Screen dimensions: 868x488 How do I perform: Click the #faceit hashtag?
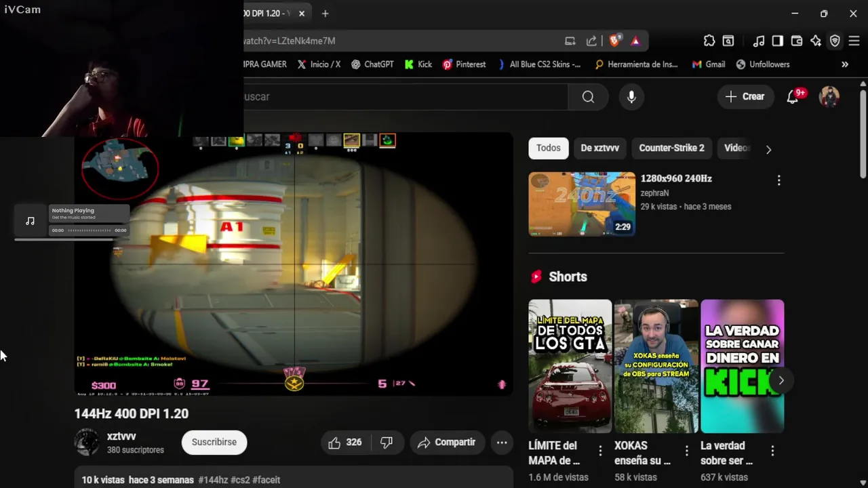[x=267, y=480]
